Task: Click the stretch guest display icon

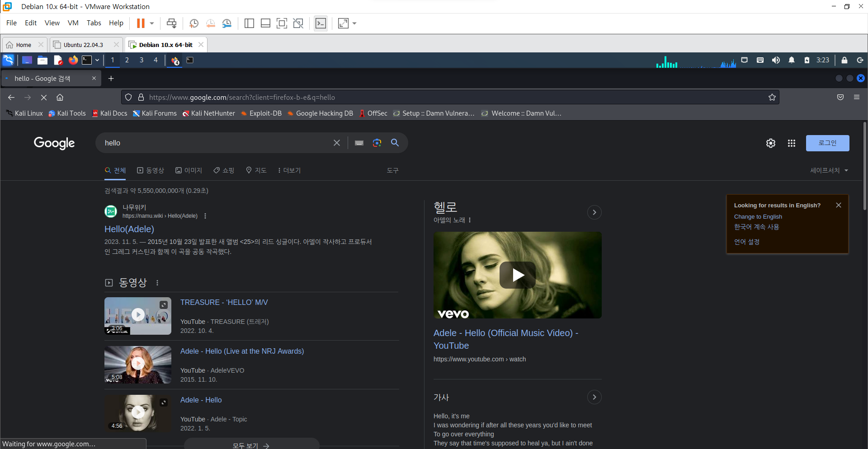Action: click(x=344, y=23)
